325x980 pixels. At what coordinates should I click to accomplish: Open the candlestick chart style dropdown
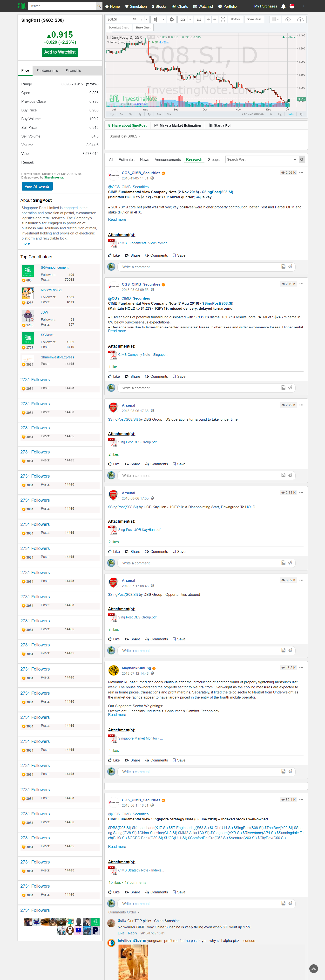(163, 19)
